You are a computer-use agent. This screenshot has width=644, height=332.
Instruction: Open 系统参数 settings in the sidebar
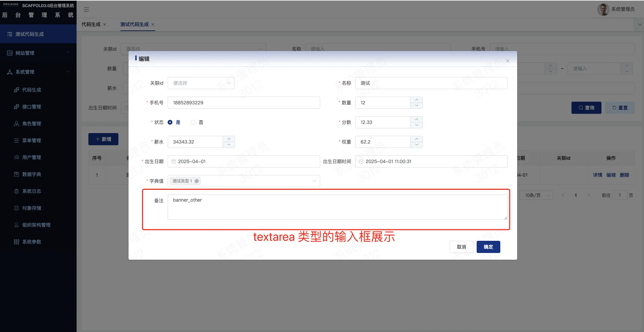click(x=32, y=242)
